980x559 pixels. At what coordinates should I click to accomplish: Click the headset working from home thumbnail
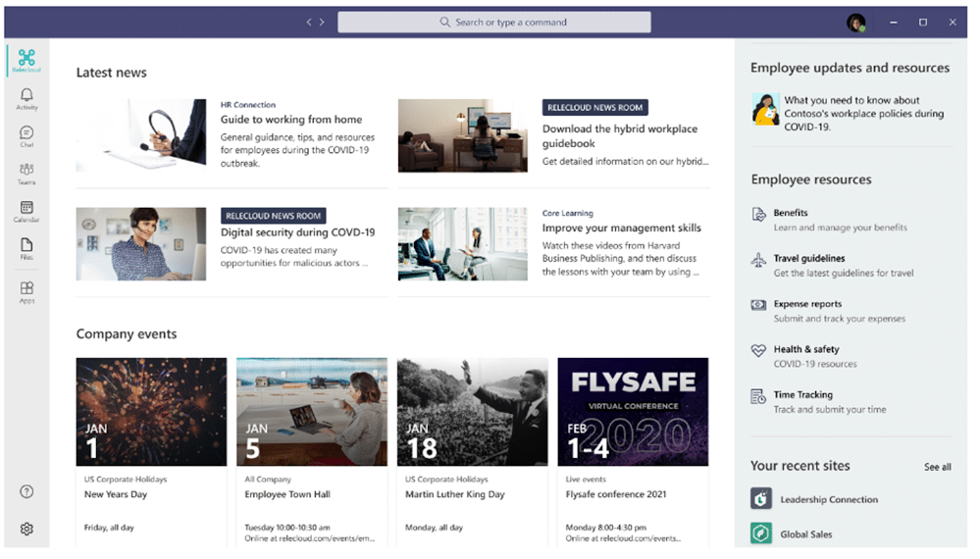pyautogui.click(x=140, y=135)
